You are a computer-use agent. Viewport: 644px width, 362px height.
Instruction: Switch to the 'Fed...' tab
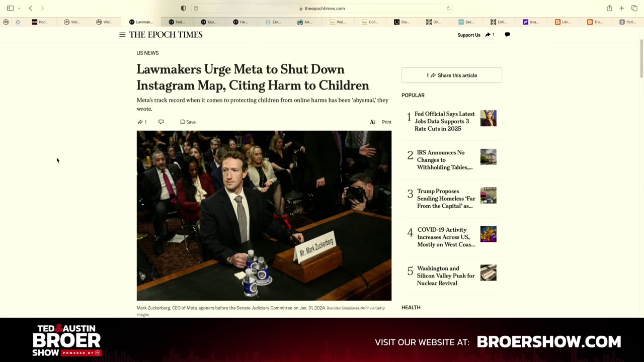(177, 22)
